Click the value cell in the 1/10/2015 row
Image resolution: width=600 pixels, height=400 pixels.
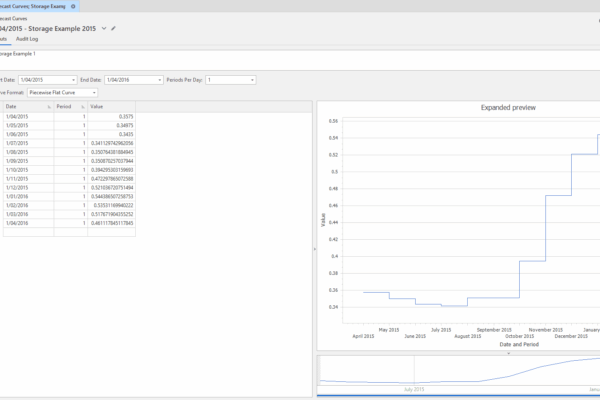point(111,170)
